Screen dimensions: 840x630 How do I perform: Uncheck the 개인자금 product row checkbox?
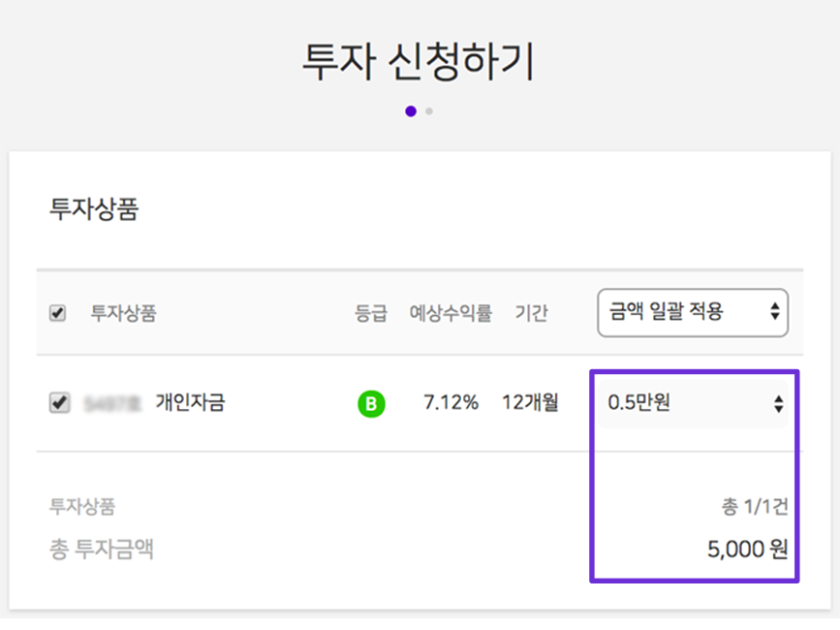pos(59,403)
